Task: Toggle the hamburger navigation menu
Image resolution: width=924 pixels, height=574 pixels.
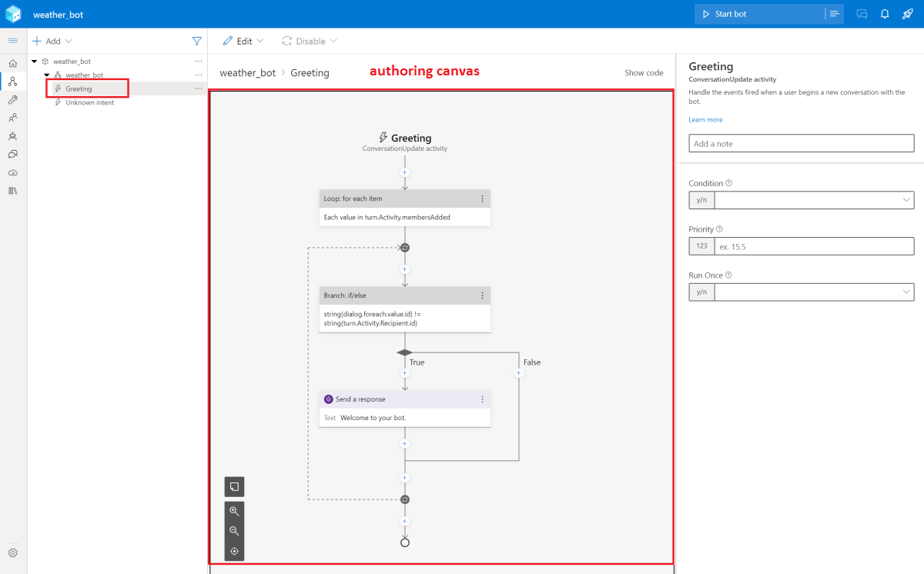Action: [13, 41]
